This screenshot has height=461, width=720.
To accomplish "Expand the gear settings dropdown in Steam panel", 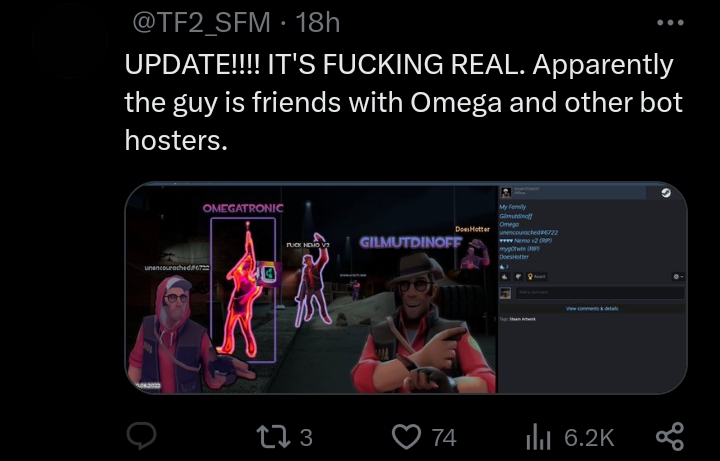I will (x=678, y=276).
